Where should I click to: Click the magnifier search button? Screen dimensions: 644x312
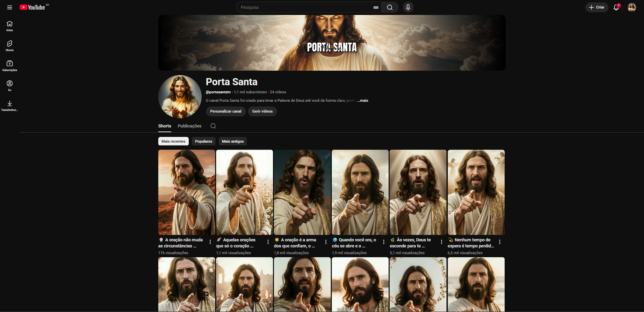(390, 7)
